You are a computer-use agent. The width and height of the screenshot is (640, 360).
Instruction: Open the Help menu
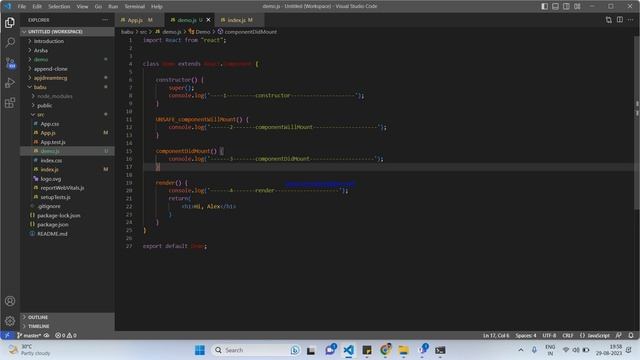pos(157,7)
